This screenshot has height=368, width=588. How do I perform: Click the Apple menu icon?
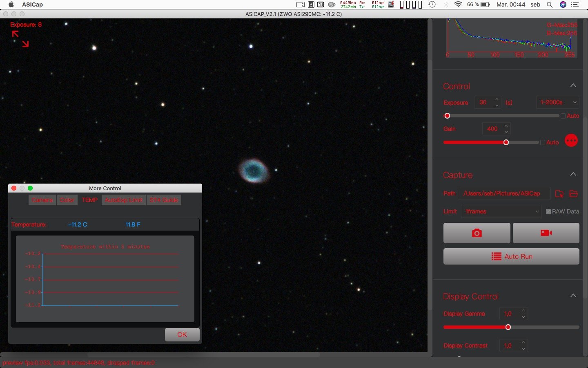click(x=11, y=4)
